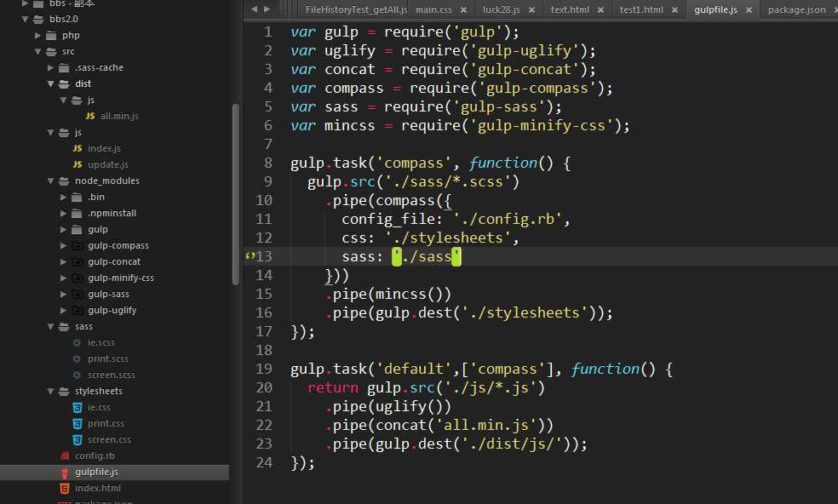Switch to the luck28.js tab
This screenshot has height=504, width=838.
pos(502,9)
